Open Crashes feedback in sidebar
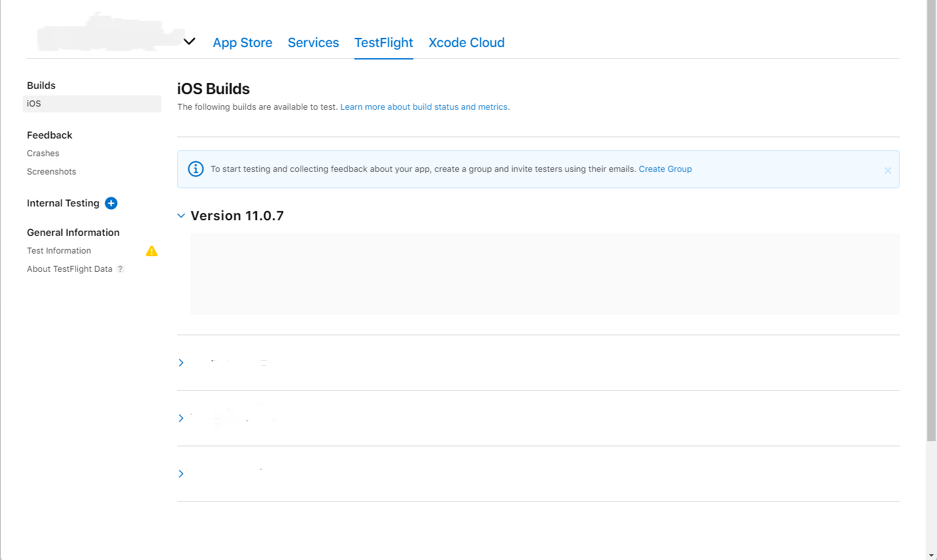The image size is (937, 560). point(43,154)
